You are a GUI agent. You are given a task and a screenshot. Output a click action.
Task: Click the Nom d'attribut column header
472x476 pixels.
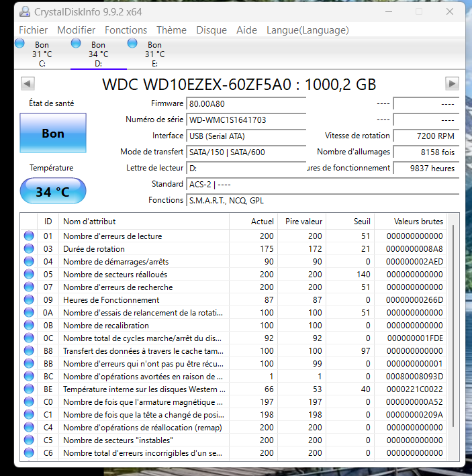point(144,222)
